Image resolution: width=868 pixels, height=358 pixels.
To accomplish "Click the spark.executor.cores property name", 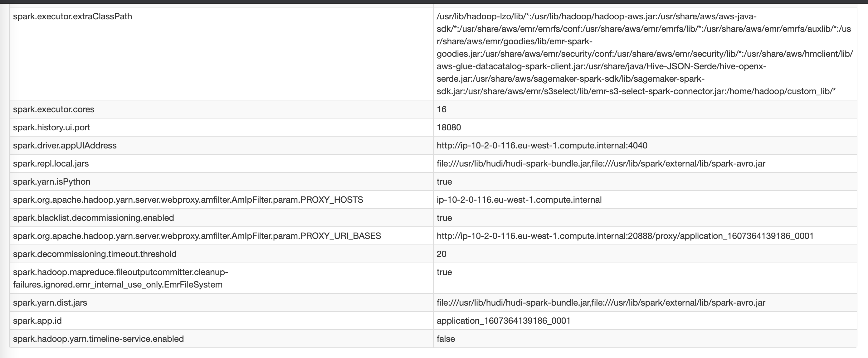I will coord(54,109).
